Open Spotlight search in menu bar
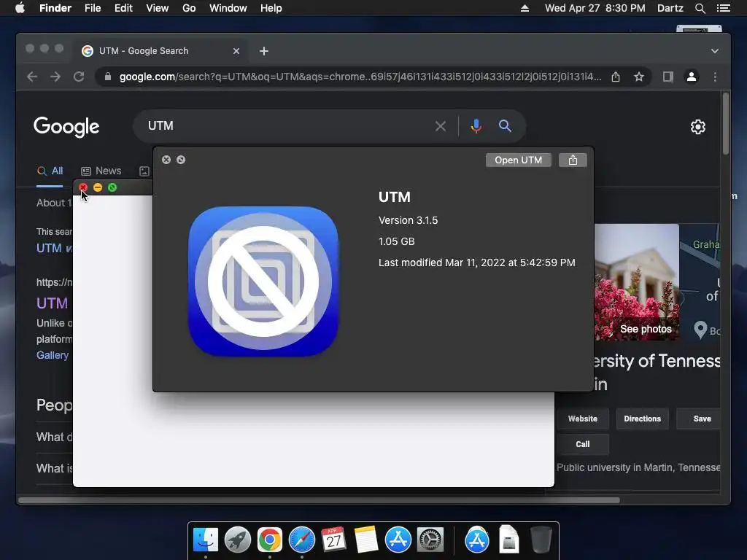Viewport: 747px width, 560px height. point(700,8)
